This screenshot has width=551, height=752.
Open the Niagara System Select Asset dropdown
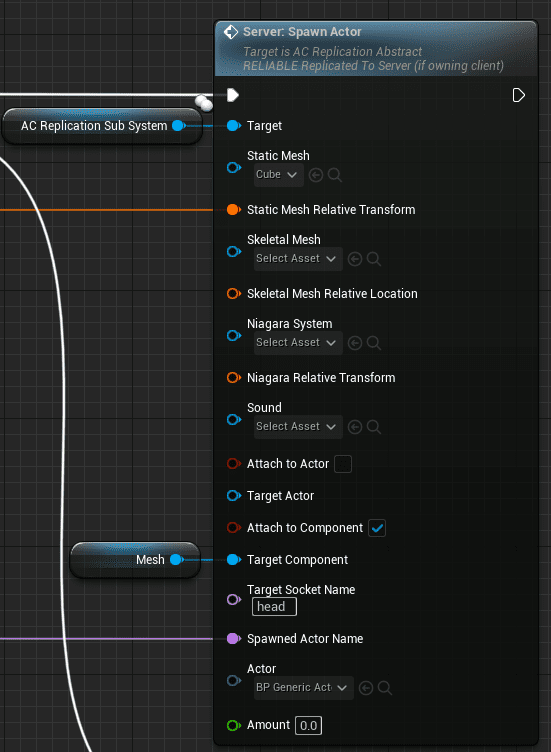298,342
